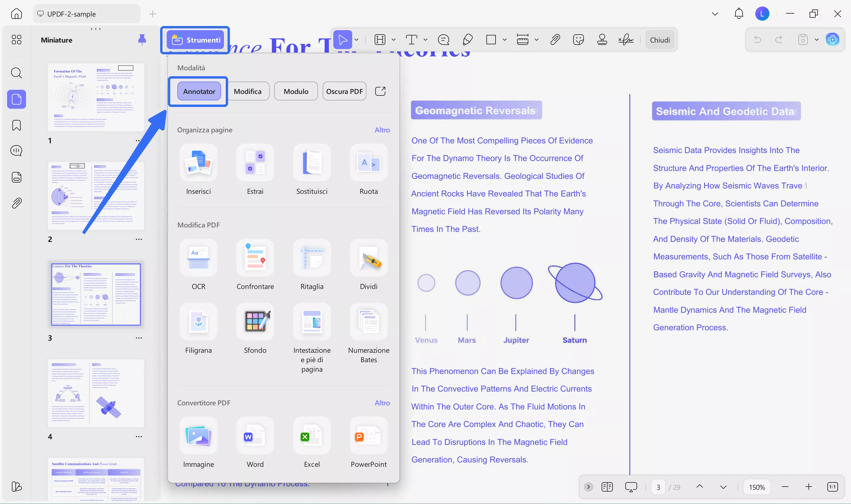This screenshot has width=851, height=504.
Task: Enable Oscura PDF mode
Action: click(344, 91)
